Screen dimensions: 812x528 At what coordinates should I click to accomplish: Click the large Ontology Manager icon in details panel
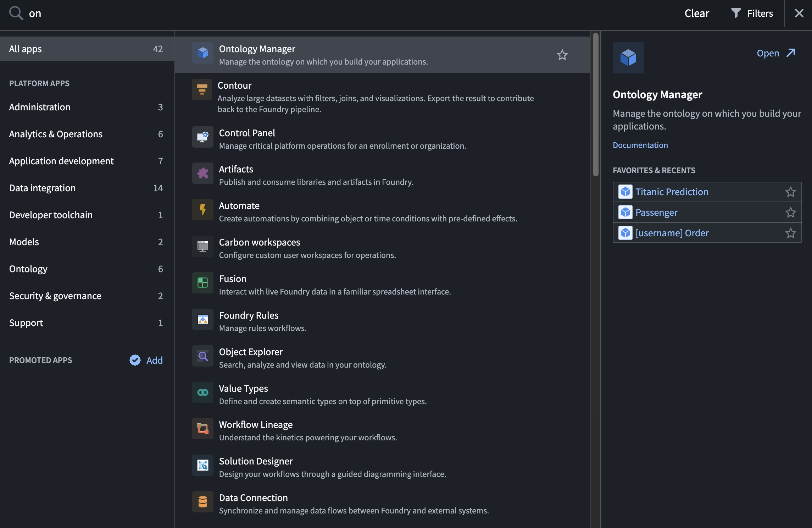point(628,58)
